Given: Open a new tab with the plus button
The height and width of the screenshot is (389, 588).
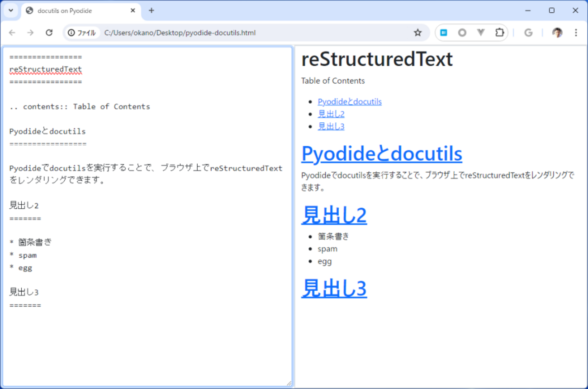Looking at the screenshot, I should (152, 10).
